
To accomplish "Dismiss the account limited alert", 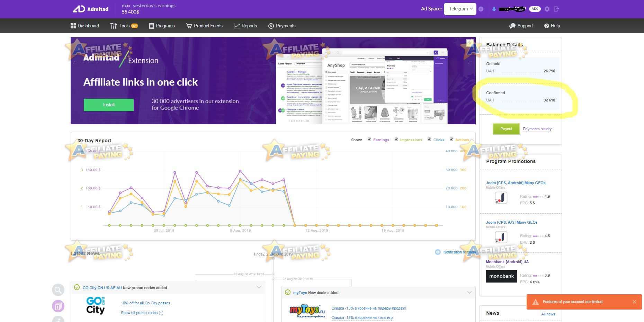I will [634, 302].
